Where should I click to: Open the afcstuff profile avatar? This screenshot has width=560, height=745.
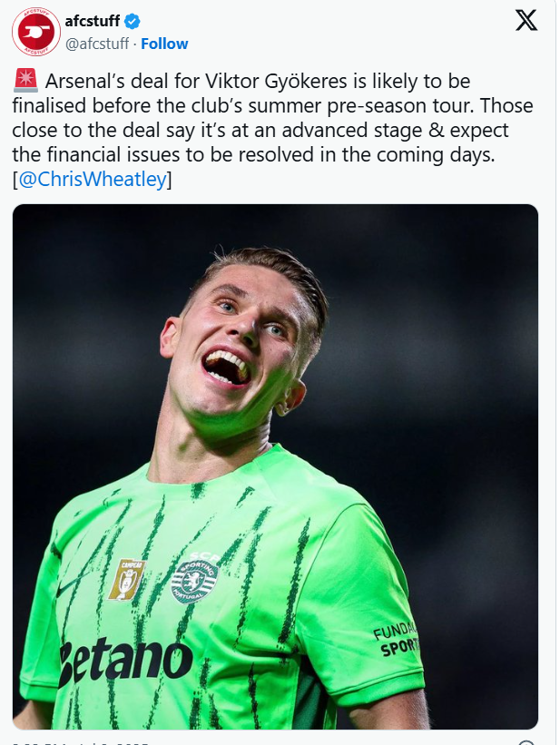tap(36, 32)
